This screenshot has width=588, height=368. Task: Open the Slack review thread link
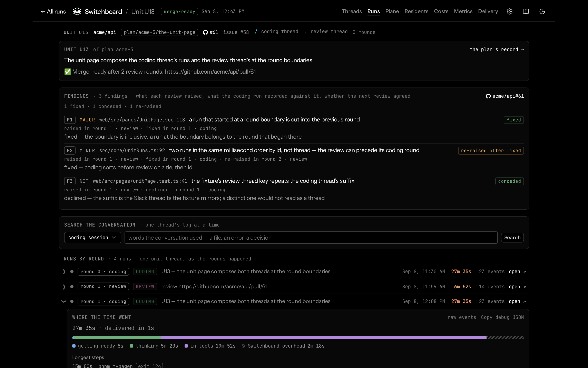326,32
